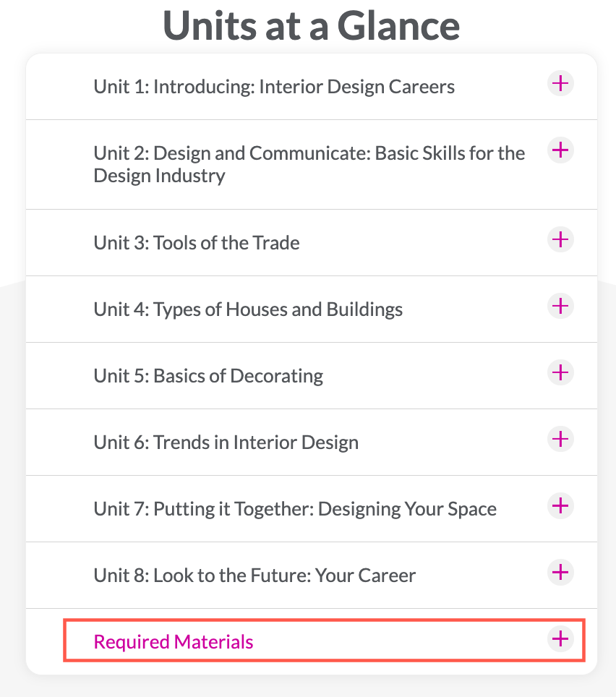
Task: Click plus icon for Tools of the Trade
Action: coord(560,239)
